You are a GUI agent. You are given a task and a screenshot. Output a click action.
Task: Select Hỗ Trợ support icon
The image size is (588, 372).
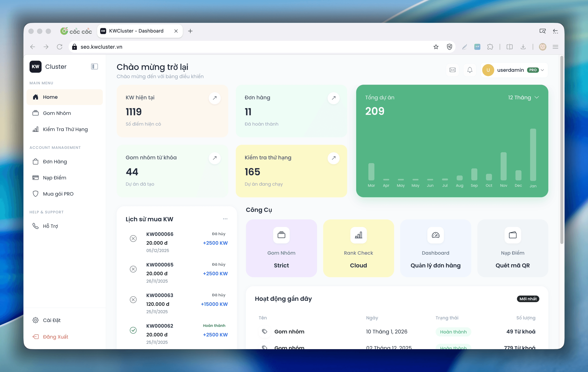coord(36,226)
